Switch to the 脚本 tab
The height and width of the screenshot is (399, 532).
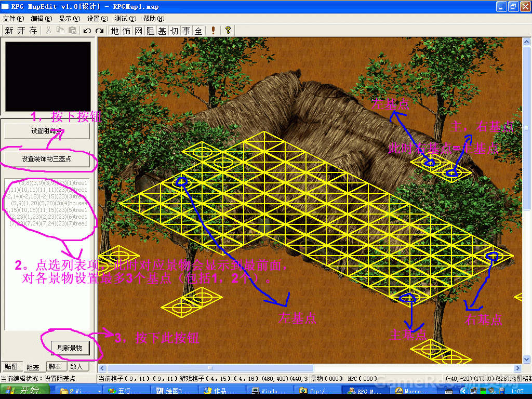(x=56, y=366)
